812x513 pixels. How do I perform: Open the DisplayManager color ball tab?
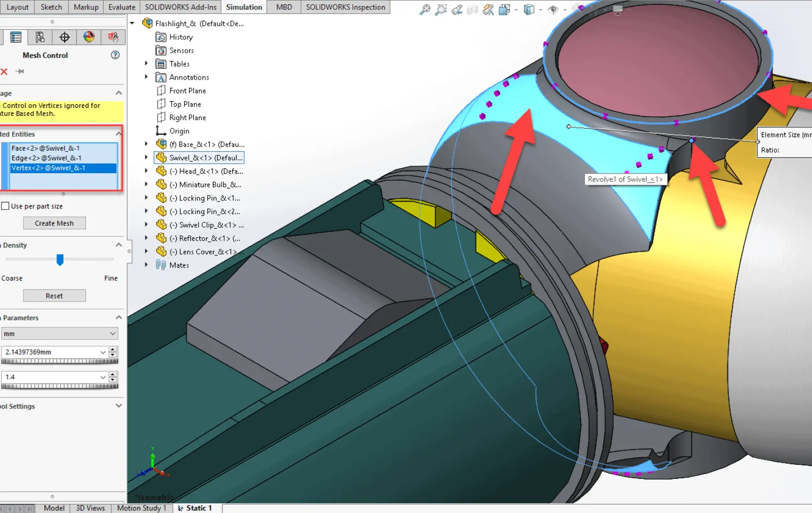pos(89,37)
